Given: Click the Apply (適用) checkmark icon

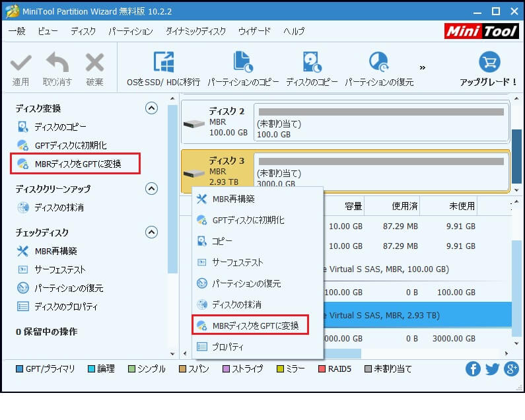Looking at the screenshot, I should 20,62.
